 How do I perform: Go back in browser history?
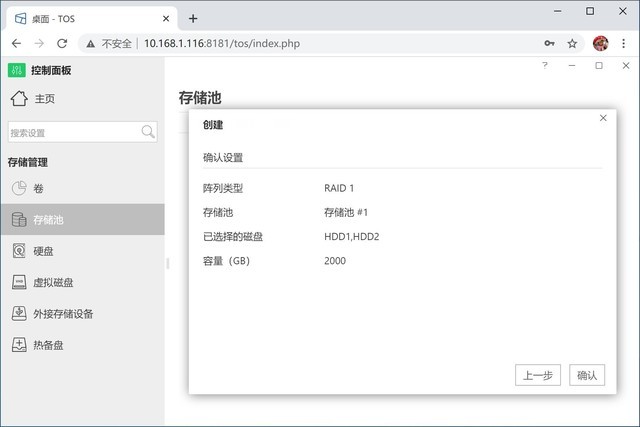click(x=16, y=43)
